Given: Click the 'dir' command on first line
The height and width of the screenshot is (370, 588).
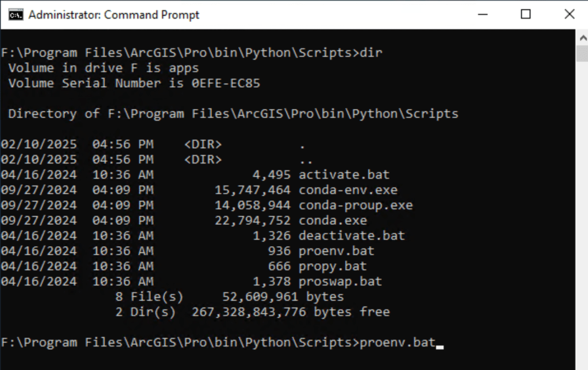Looking at the screenshot, I should pyautogui.click(x=370, y=53).
